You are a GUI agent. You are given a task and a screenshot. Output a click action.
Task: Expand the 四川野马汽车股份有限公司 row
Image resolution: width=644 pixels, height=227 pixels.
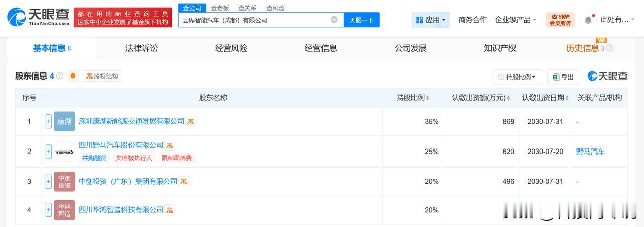coord(49,152)
